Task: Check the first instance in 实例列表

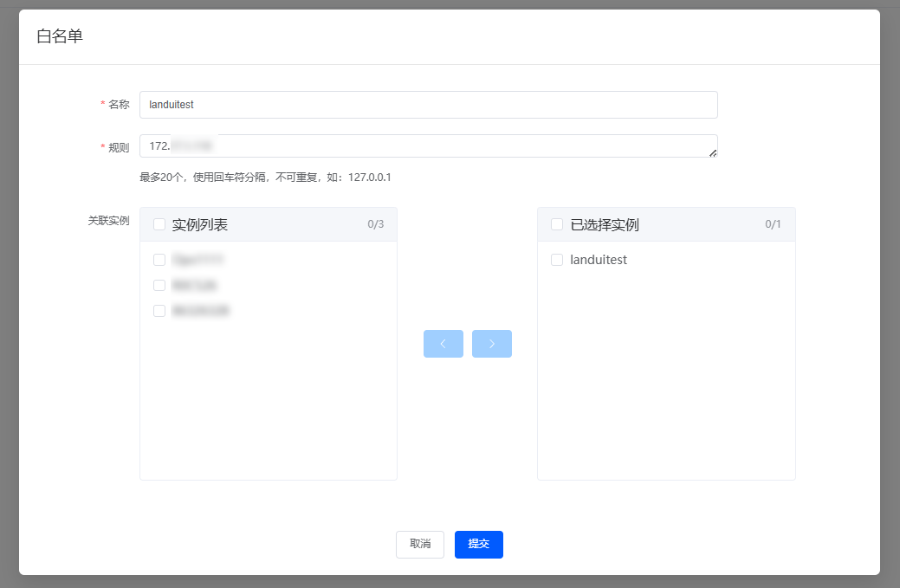Action: coord(159,260)
